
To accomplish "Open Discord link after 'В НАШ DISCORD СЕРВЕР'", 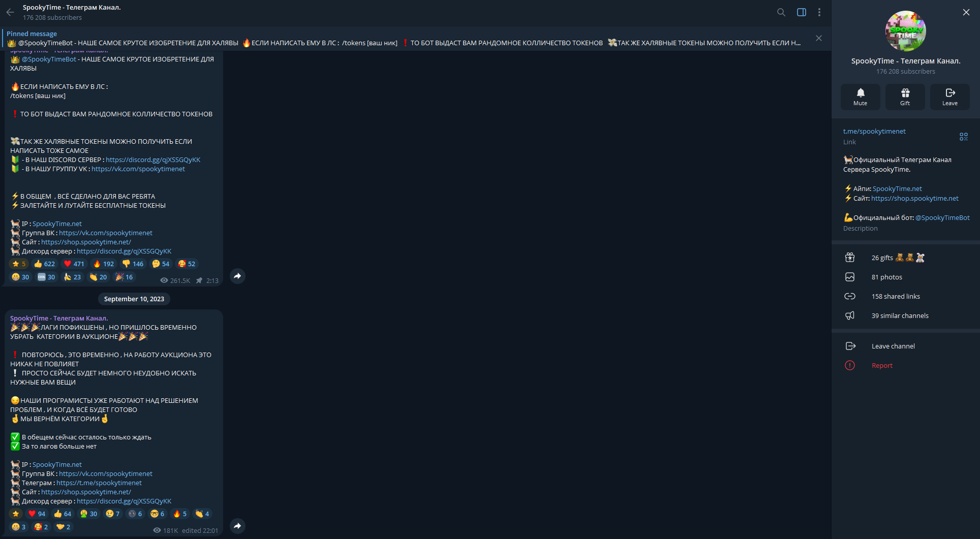I will tap(153, 160).
